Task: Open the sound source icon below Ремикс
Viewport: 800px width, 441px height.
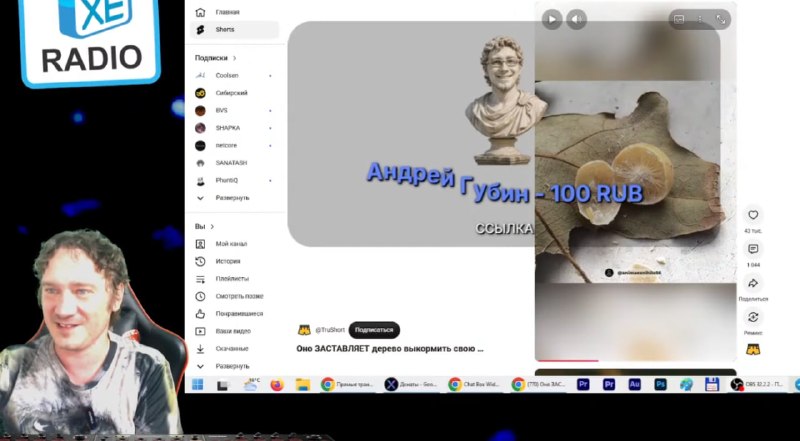Action: click(x=753, y=350)
